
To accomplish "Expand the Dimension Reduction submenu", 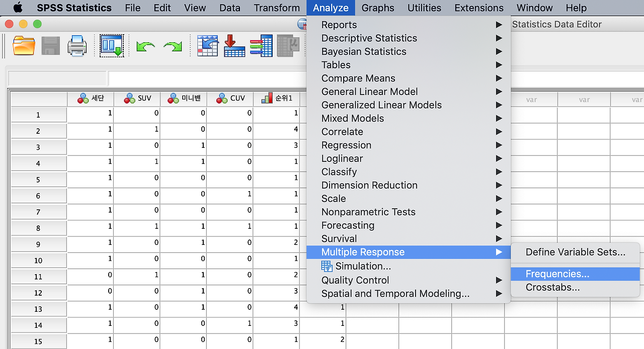I will click(x=409, y=185).
